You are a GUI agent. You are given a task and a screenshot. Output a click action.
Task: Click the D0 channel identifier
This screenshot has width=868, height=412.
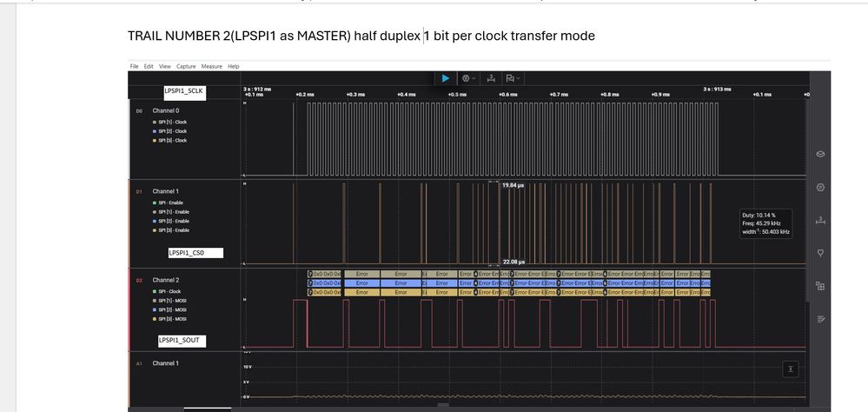pyautogui.click(x=139, y=110)
